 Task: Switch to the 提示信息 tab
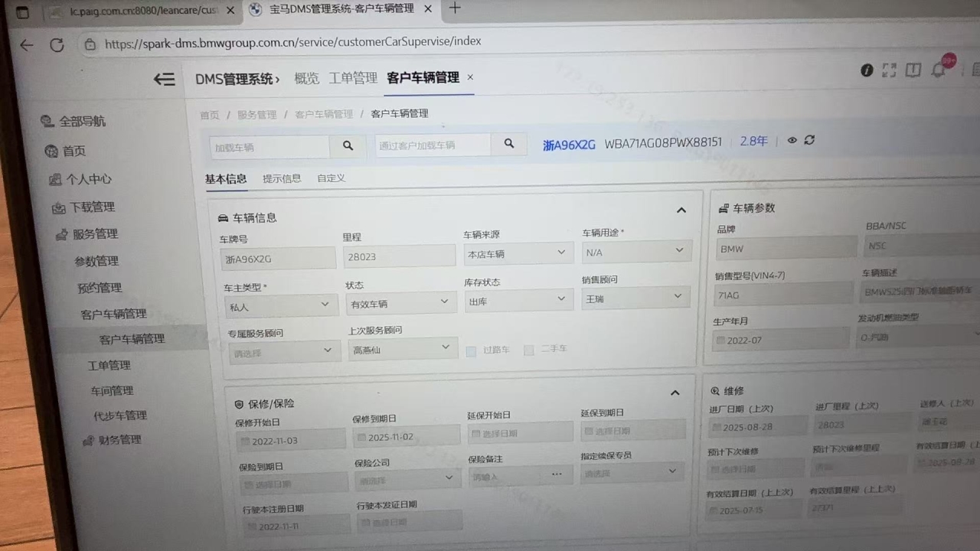[x=282, y=178]
